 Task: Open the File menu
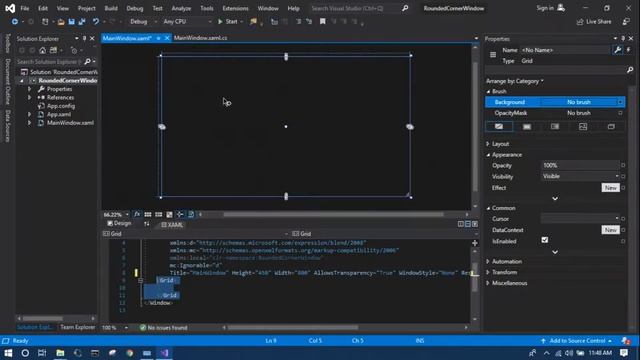coord(25,8)
